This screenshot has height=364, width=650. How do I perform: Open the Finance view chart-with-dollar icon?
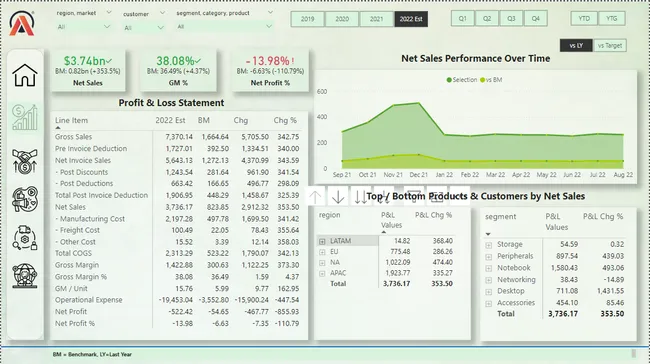pyautogui.click(x=25, y=117)
